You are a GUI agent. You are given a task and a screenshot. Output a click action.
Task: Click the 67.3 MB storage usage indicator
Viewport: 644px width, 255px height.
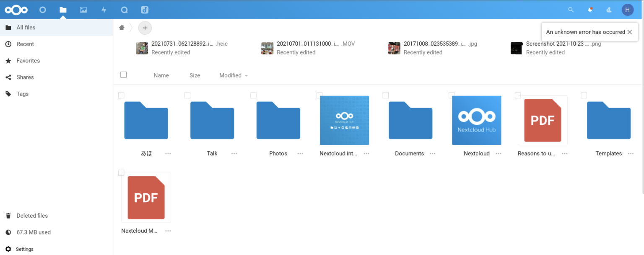point(34,232)
